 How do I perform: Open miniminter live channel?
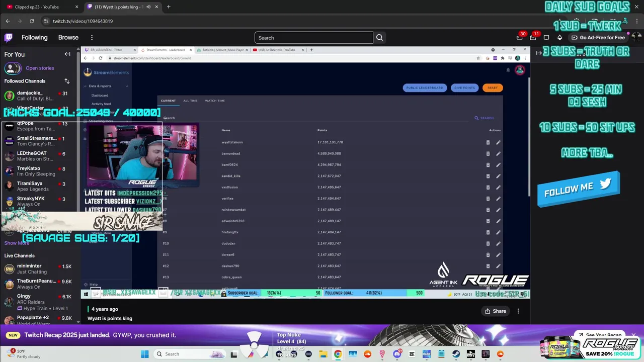click(x=38, y=269)
